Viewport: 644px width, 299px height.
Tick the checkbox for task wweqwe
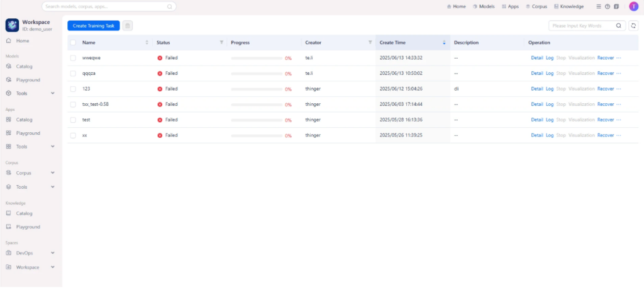coord(73,58)
